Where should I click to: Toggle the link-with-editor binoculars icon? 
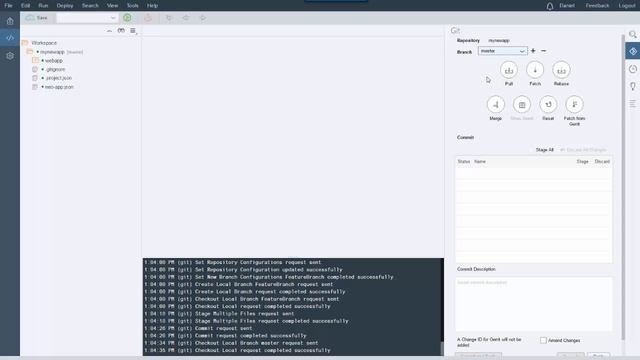pos(121,31)
